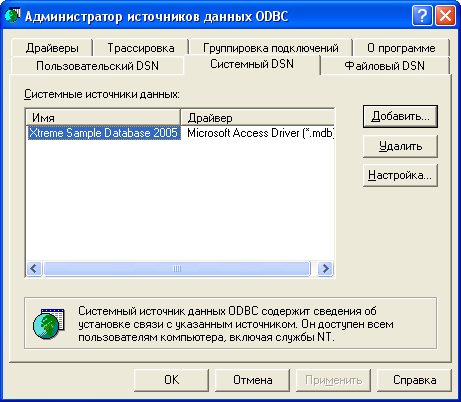The width and height of the screenshot is (461, 402).
Task: Close the ODBC administrator window
Action: coord(445,16)
